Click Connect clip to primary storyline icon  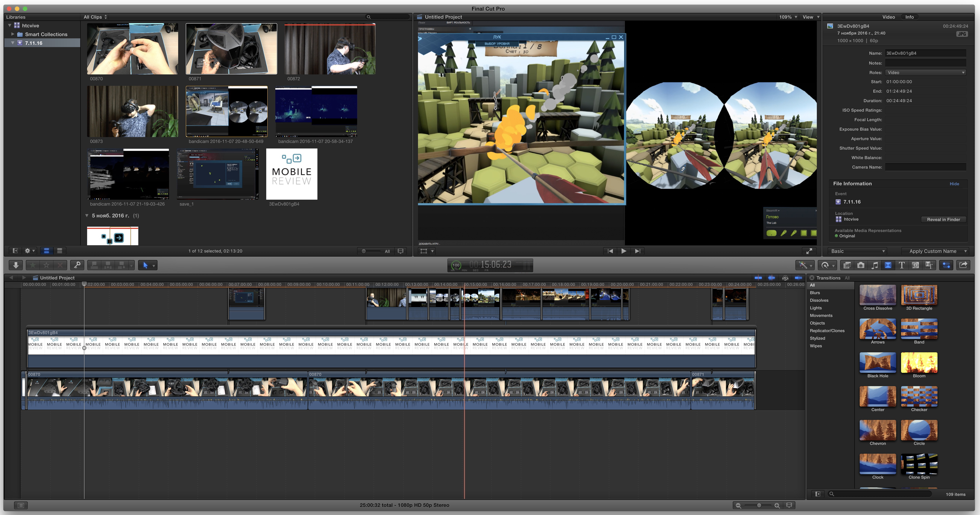coord(94,265)
